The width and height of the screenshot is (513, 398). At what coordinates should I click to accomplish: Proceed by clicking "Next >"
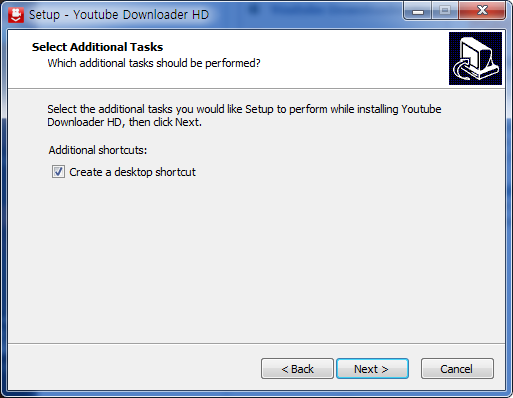point(372,369)
